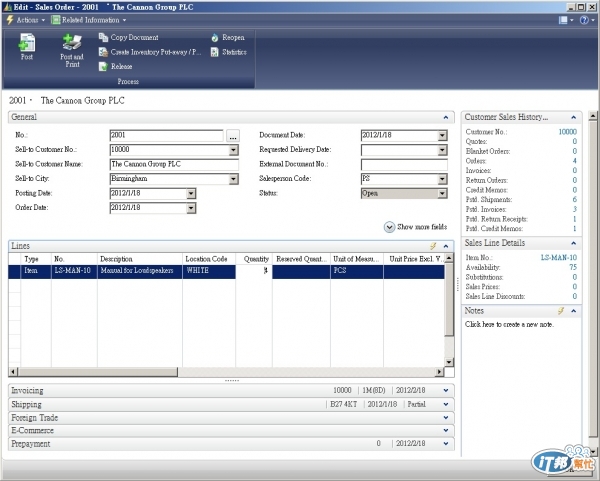This screenshot has width=600, height=481.
Task: Click the Unit of Measure column header
Action: pyautogui.click(x=357, y=259)
